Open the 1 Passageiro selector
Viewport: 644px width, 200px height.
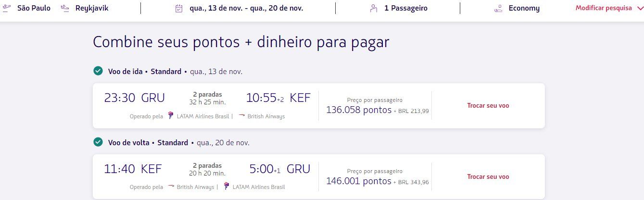(x=398, y=8)
